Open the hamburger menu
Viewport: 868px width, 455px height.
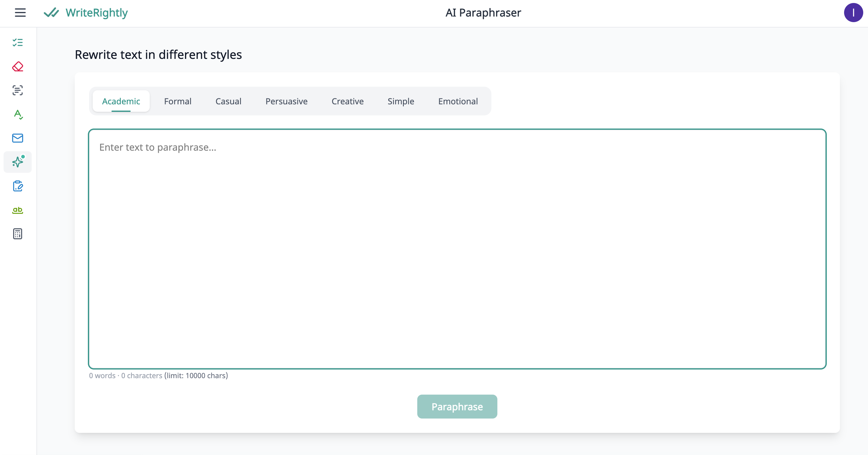20,13
